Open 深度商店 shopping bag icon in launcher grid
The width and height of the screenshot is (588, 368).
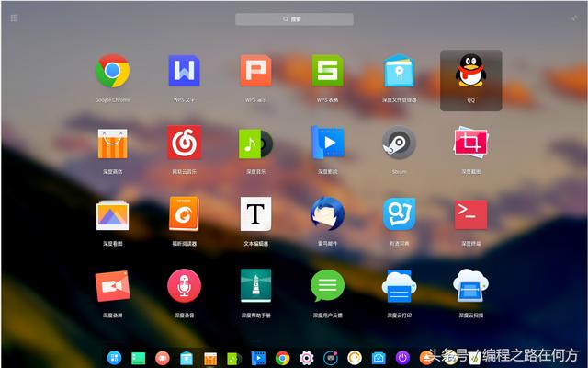(112, 144)
